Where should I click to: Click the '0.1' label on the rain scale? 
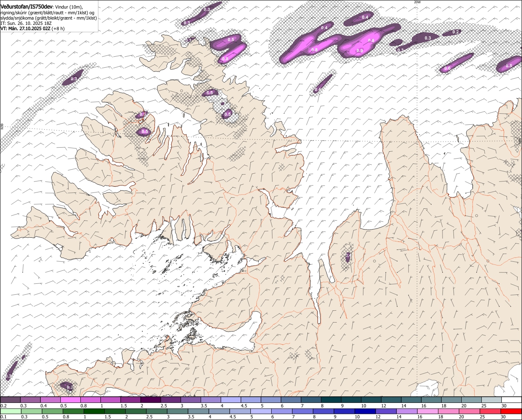[x=3, y=417]
